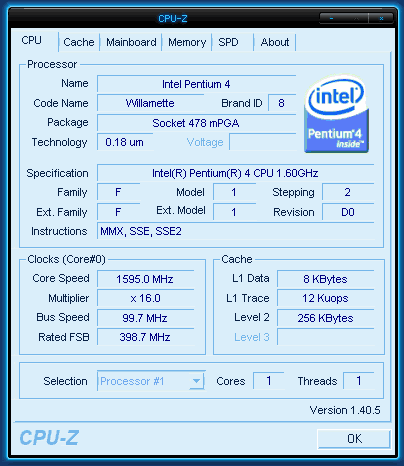Click the Revision value D0
Screen dimensions: 404x466
point(348,212)
